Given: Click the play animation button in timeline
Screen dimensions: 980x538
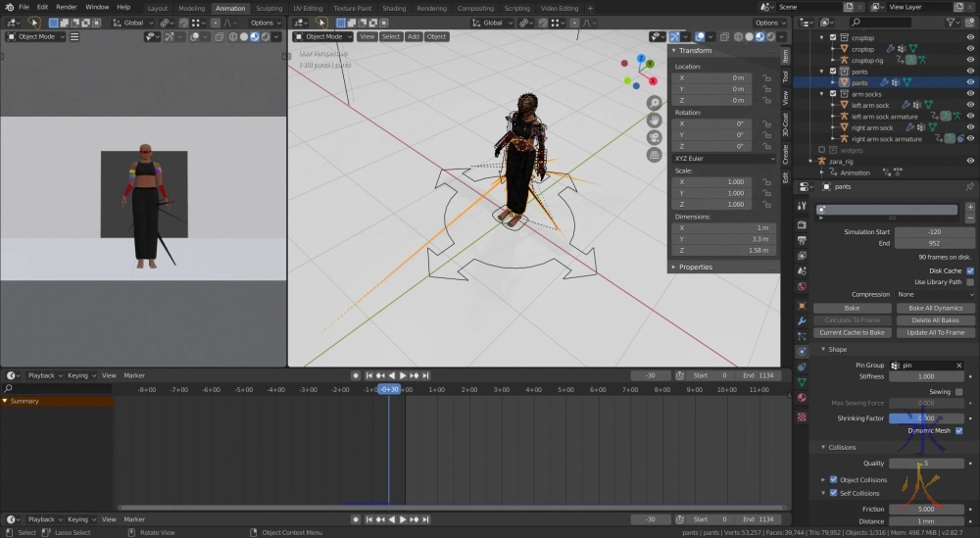Looking at the screenshot, I should coord(402,375).
